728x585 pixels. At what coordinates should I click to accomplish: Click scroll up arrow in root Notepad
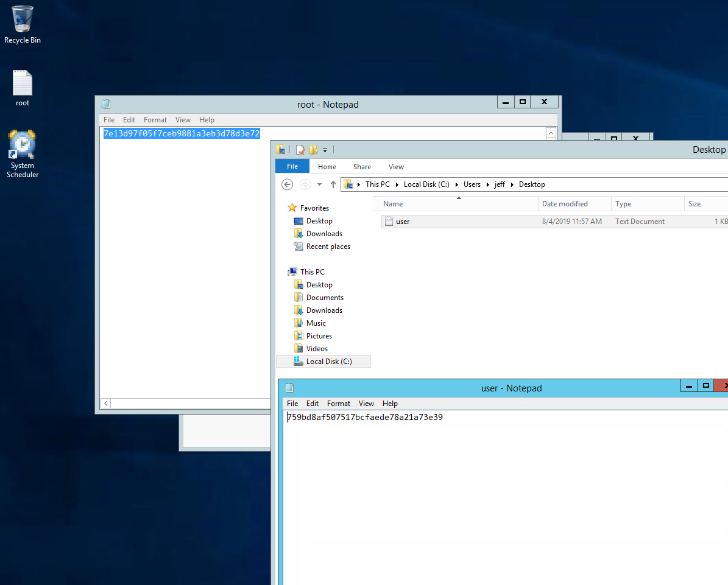click(551, 133)
